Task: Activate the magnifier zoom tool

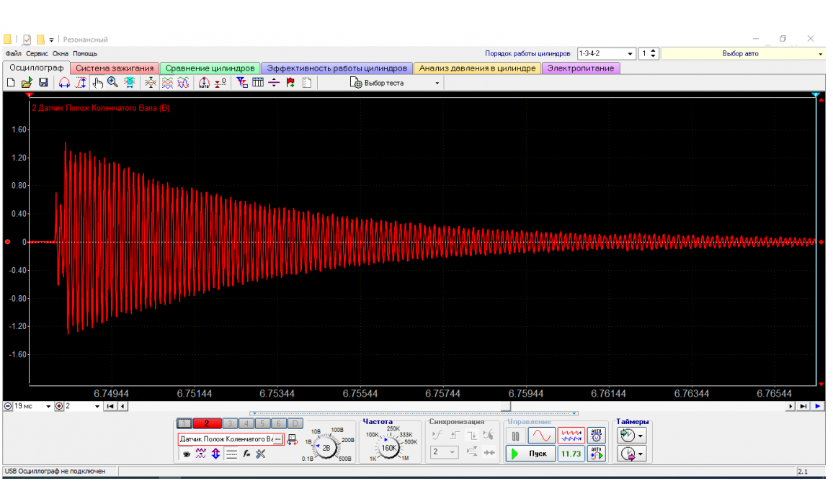Action: click(113, 83)
